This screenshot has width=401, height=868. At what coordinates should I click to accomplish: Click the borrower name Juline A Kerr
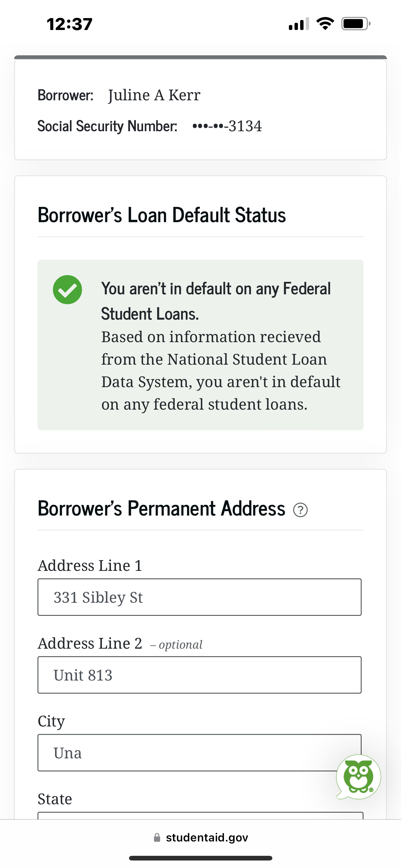[154, 95]
